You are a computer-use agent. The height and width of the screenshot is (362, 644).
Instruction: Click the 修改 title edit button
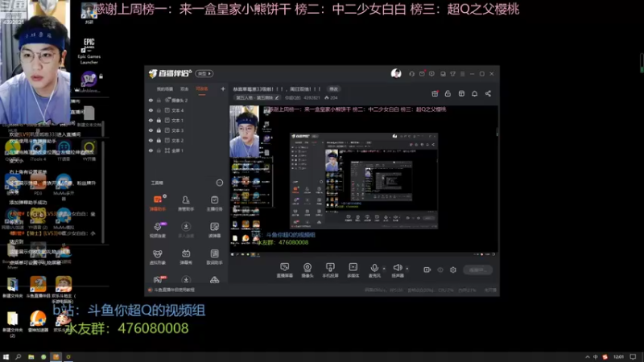tap(333, 89)
